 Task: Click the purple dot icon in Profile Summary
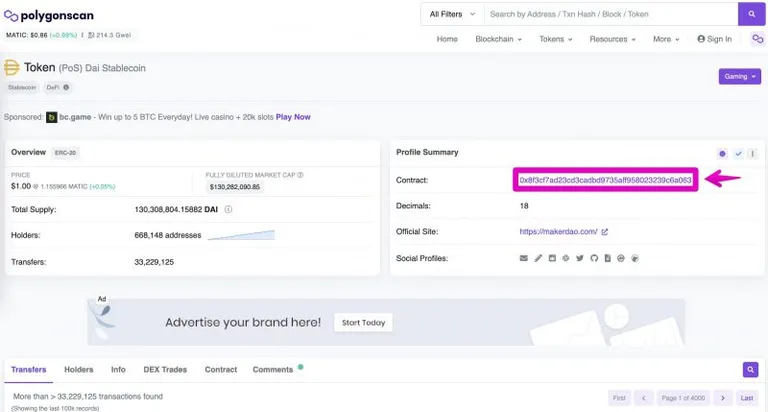click(722, 153)
